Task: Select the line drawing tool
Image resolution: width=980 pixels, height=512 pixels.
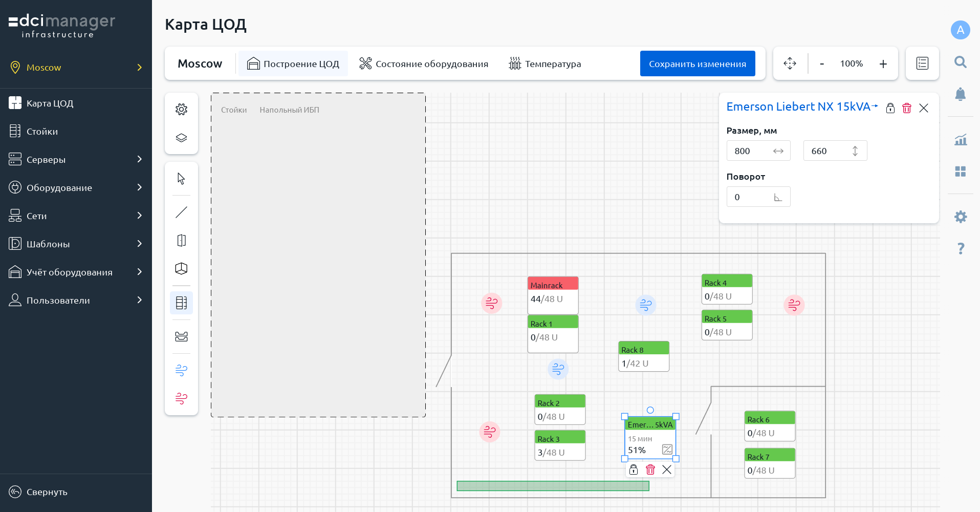Action: click(181, 212)
